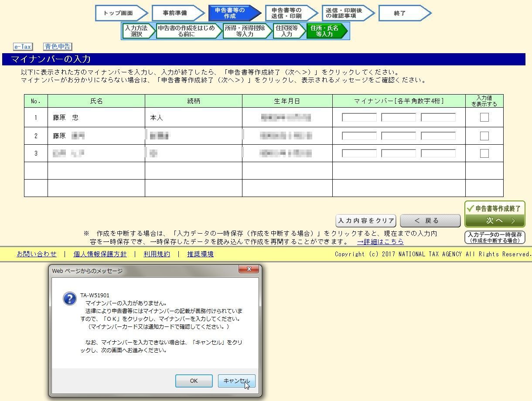Click the < 戻る button

coord(430,221)
